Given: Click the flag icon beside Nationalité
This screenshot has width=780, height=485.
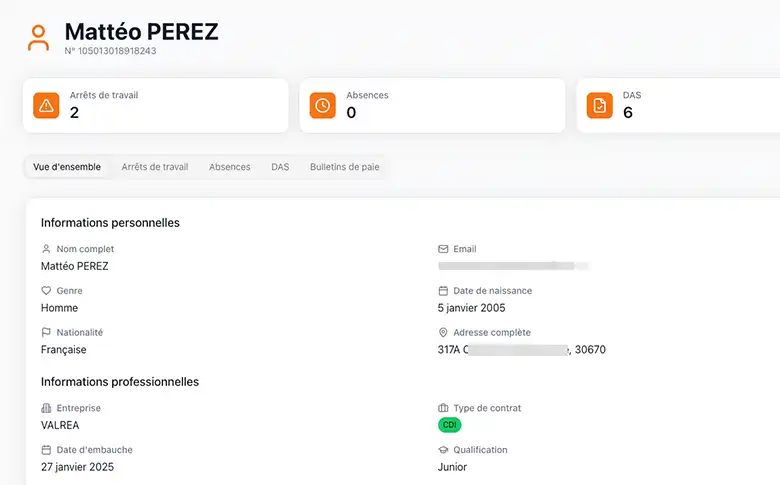Looking at the screenshot, I should click(x=46, y=333).
